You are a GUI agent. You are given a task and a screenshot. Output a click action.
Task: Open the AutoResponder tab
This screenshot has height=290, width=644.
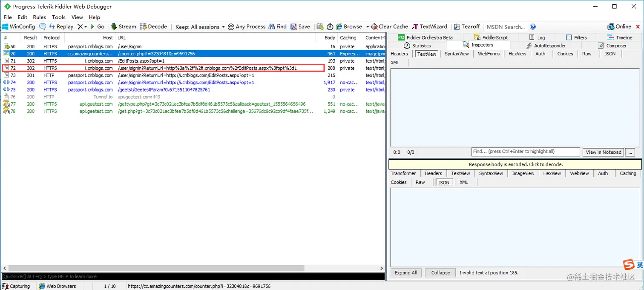click(x=546, y=46)
